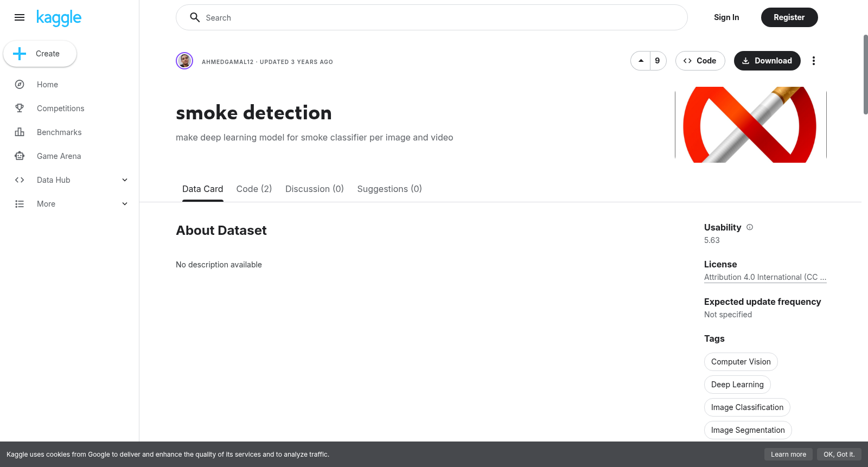Click the 'Not specified' update frequency text
This screenshot has height=467, width=868.
coord(728,315)
